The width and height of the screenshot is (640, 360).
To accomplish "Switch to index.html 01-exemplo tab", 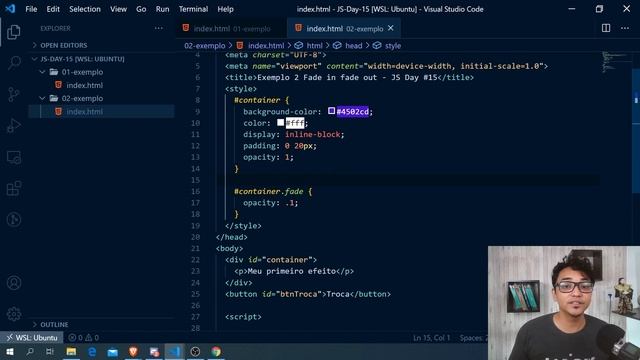I will (231, 29).
